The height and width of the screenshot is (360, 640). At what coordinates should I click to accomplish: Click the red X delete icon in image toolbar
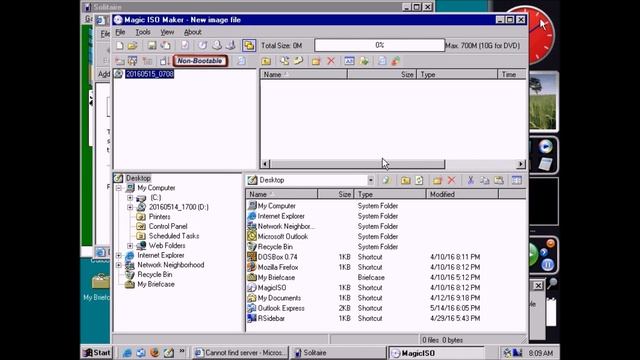(331, 61)
